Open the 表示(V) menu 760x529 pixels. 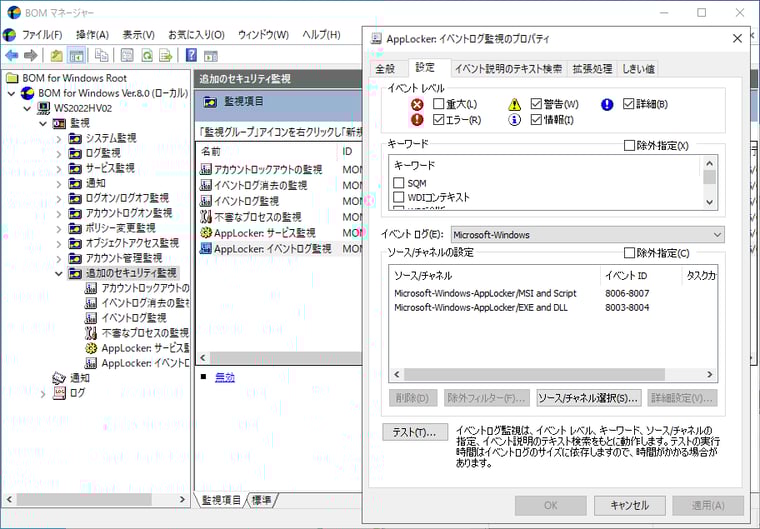(139, 35)
